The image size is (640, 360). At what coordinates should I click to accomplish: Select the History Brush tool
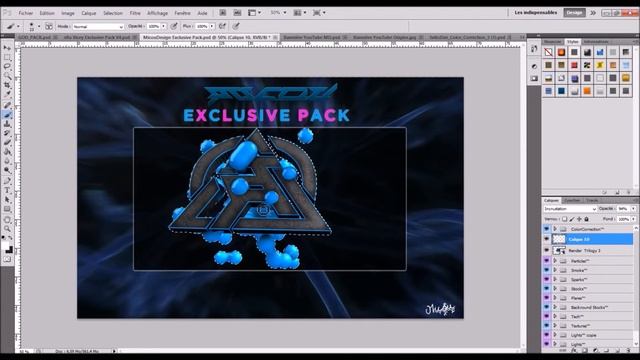pos(7,133)
